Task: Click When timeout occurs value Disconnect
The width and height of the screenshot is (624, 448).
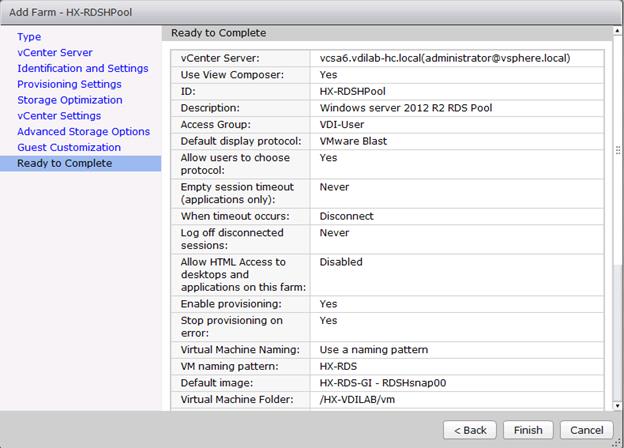Action: pos(346,216)
